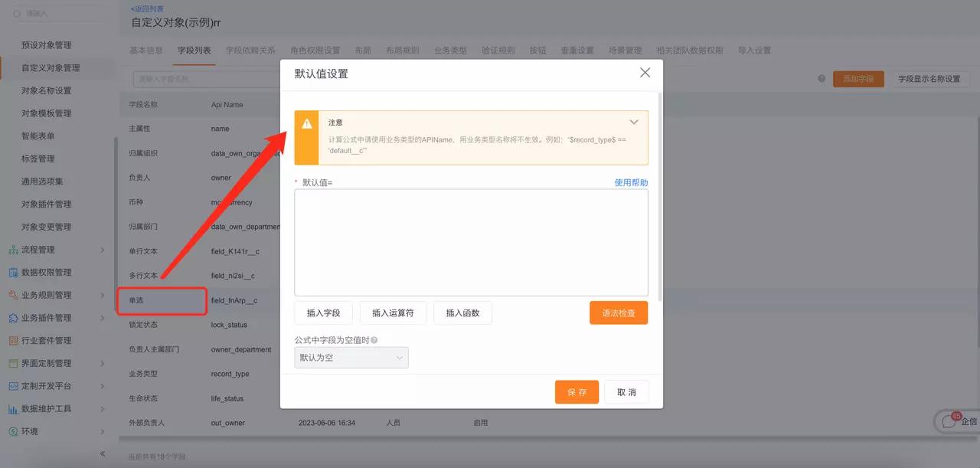This screenshot has height=468, width=980.
Task: Collapse sidebar with double-arrow icon
Action: (103, 453)
